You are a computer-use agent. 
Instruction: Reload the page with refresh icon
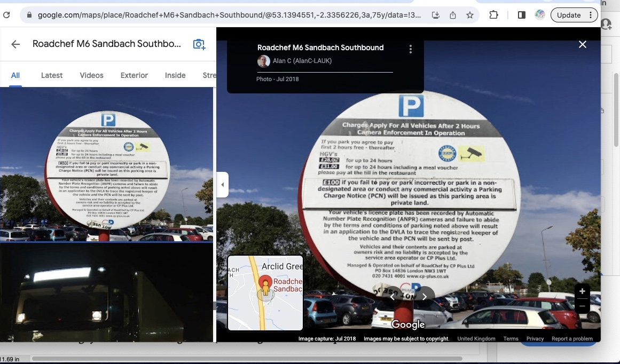(6, 15)
